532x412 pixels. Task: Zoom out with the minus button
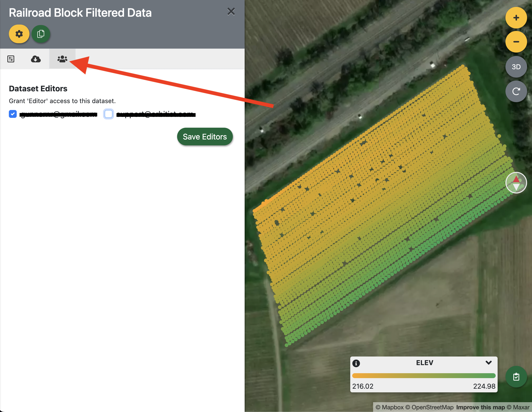(516, 42)
